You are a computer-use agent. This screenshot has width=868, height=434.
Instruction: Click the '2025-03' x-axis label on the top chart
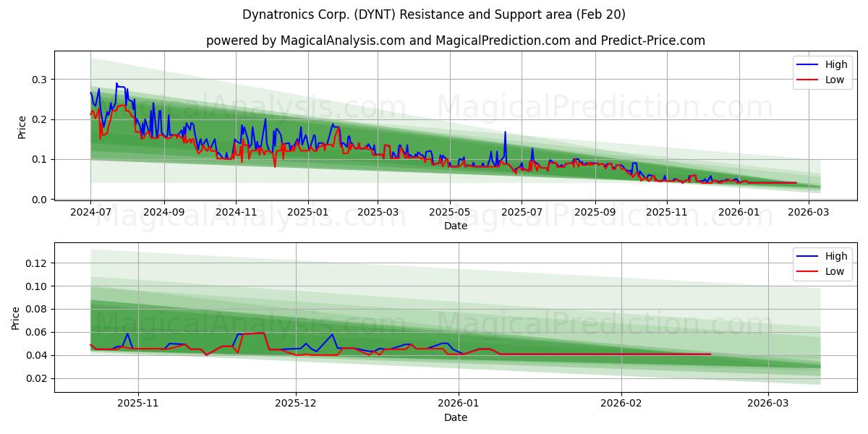[378, 213]
